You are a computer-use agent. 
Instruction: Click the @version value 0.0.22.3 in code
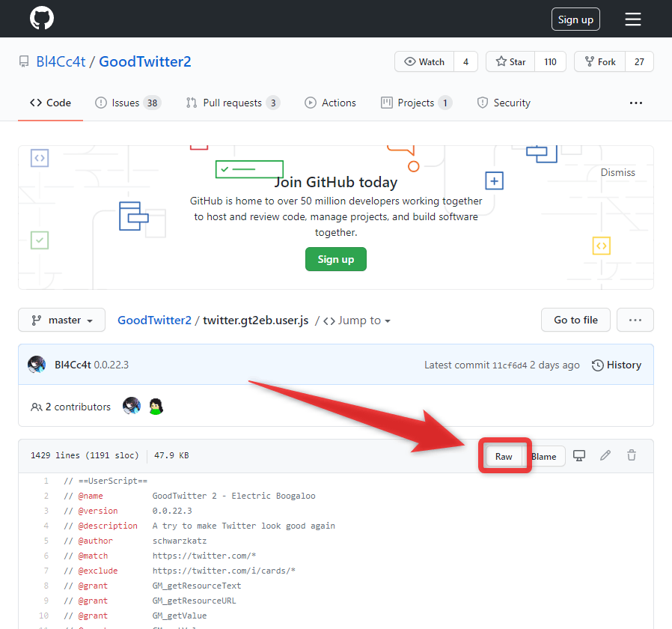coord(172,511)
